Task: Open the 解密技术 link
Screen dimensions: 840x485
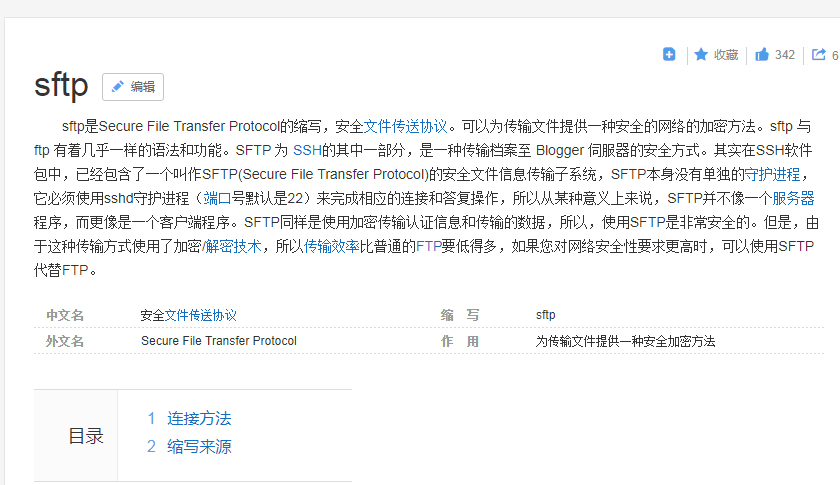Action: [234, 246]
